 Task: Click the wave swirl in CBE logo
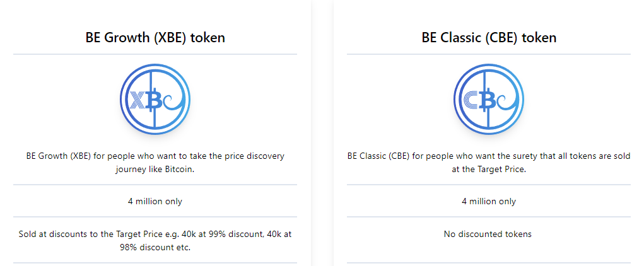pyautogui.click(x=507, y=103)
